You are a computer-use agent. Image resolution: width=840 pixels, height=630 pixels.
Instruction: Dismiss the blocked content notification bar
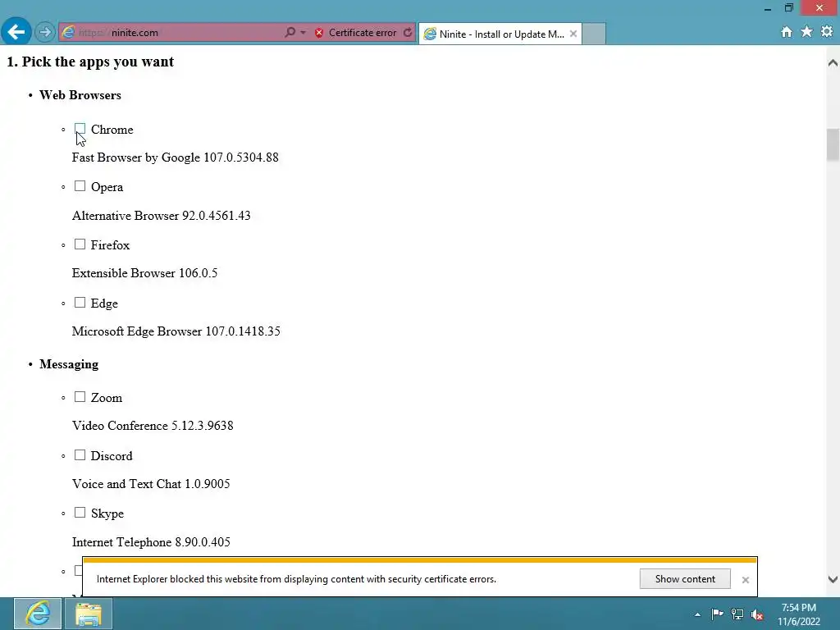tap(745, 580)
